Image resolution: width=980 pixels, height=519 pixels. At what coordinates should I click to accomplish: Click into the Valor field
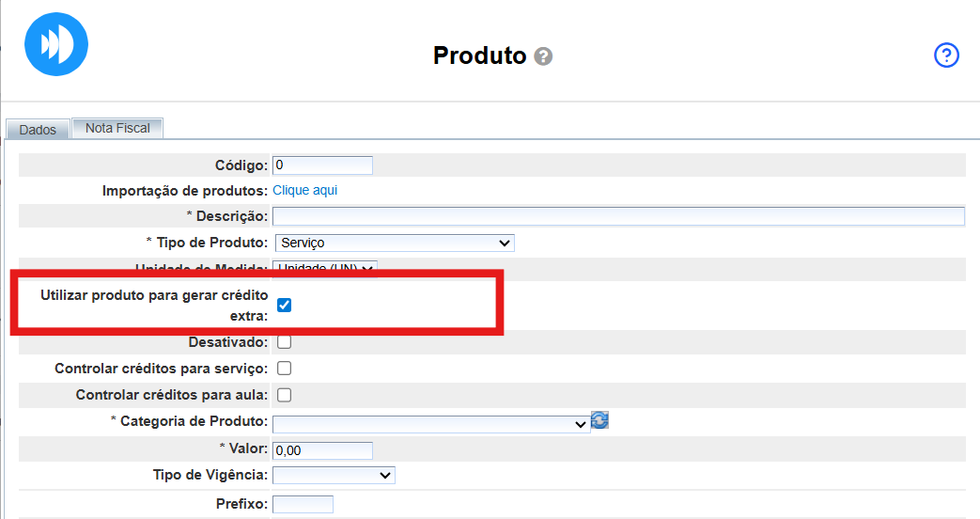pos(322,450)
